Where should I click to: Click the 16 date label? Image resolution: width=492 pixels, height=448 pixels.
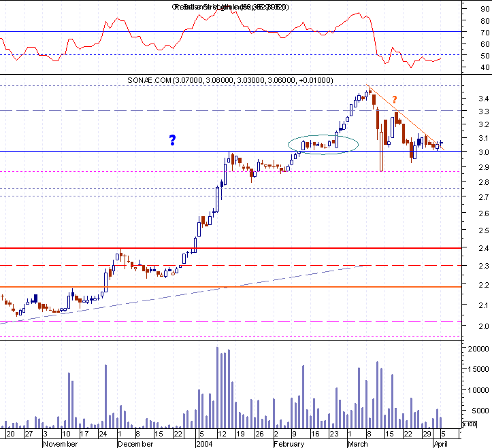(x=315, y=434)
